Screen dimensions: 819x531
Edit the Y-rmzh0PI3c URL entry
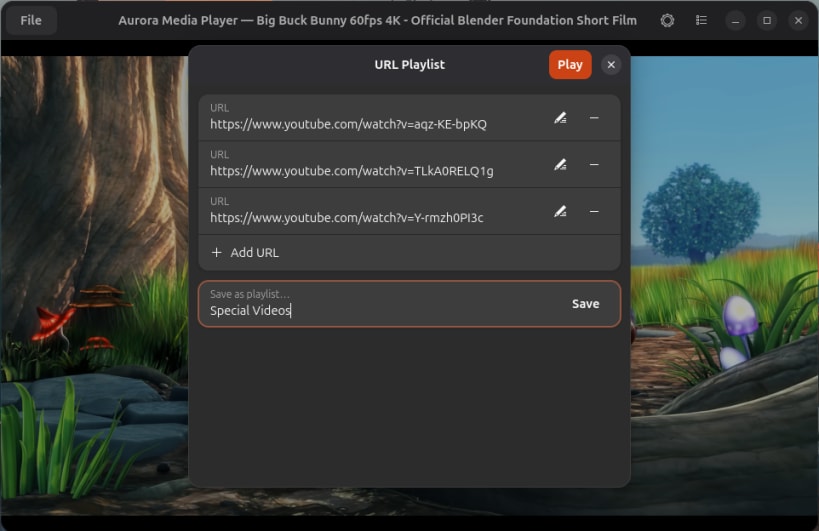pyautogui.click(x=560, y=211)
